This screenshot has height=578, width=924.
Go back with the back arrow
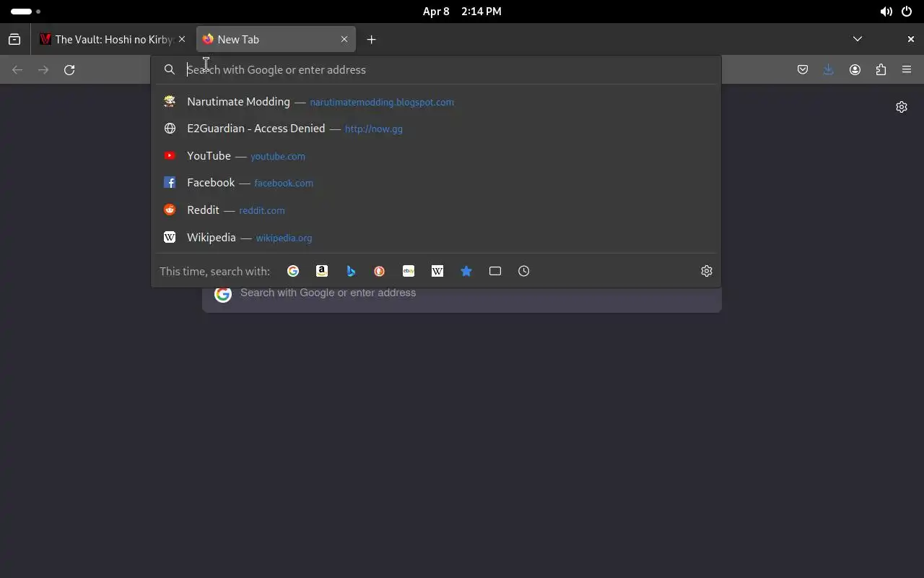[x=17, y=70]
